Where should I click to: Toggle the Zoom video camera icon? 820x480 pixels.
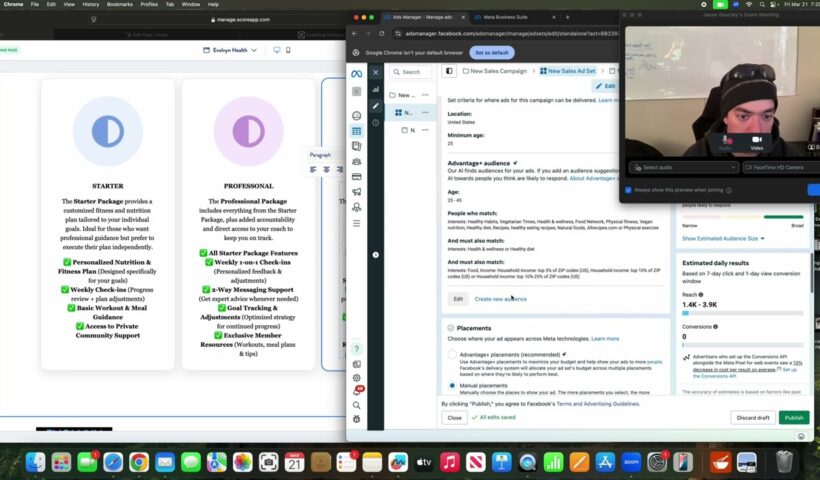756,142
